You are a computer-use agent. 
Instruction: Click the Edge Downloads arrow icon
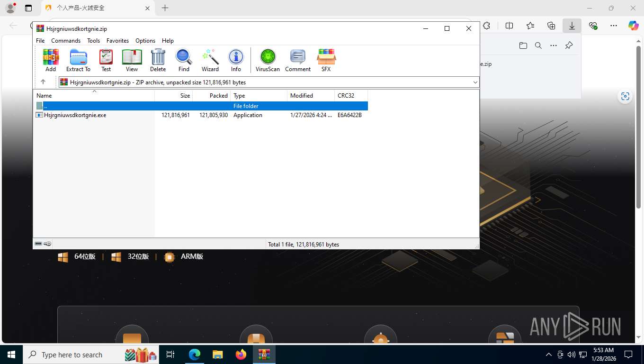572,26
